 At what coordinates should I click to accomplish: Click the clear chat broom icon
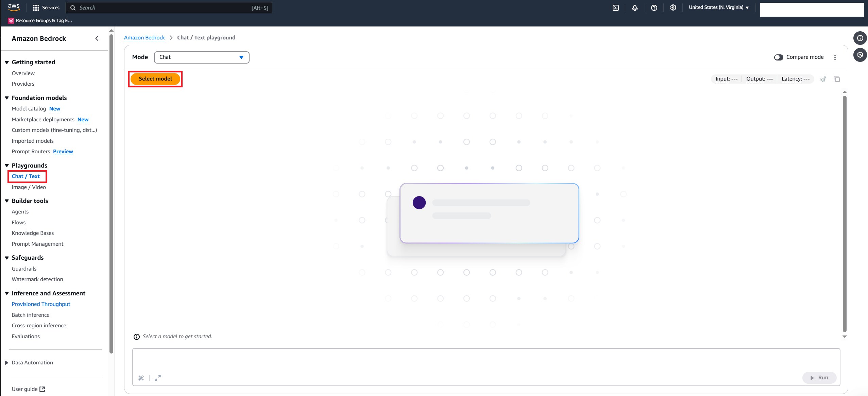823,79
